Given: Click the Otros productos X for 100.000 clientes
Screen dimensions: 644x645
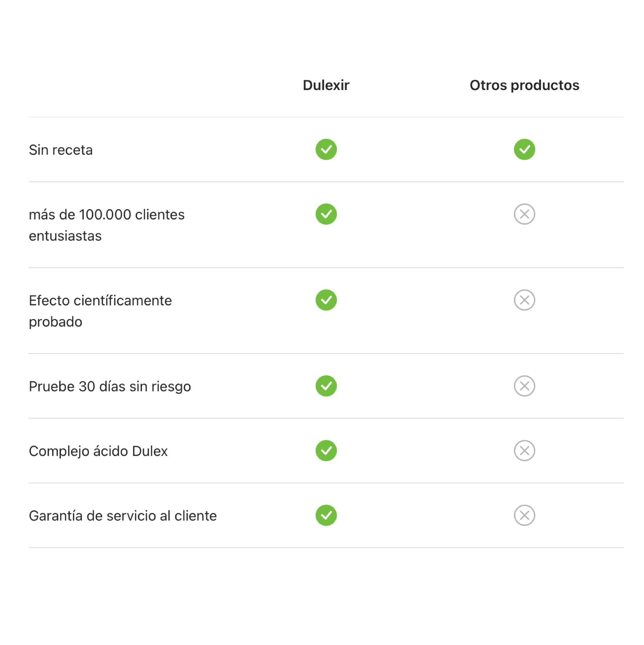Looking at the screenshot, I should (524, 214).
